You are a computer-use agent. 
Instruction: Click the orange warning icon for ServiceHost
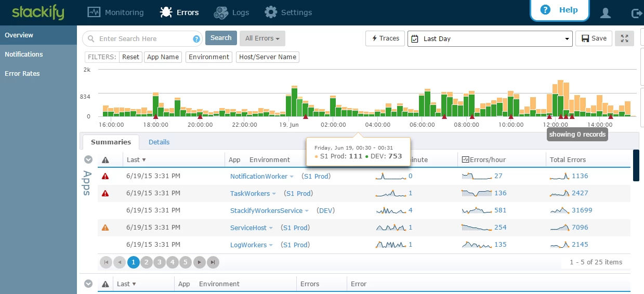[105, 228]
